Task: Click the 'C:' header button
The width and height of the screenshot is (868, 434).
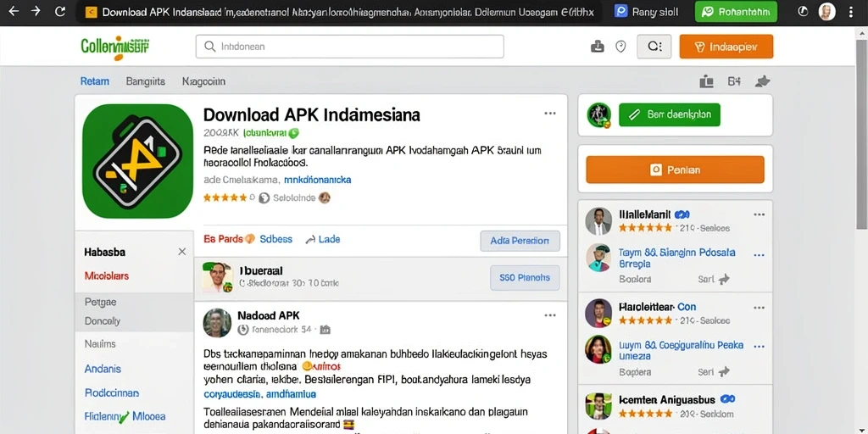Action: (x=654, y=47)
